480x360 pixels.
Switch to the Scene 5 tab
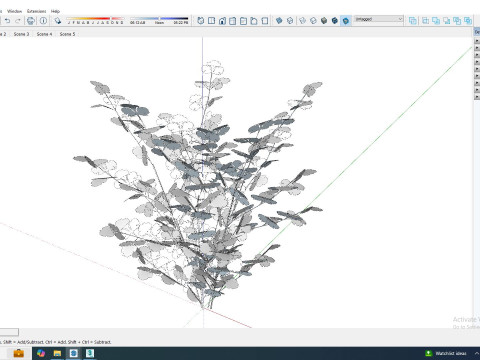[x=67, y=34]
